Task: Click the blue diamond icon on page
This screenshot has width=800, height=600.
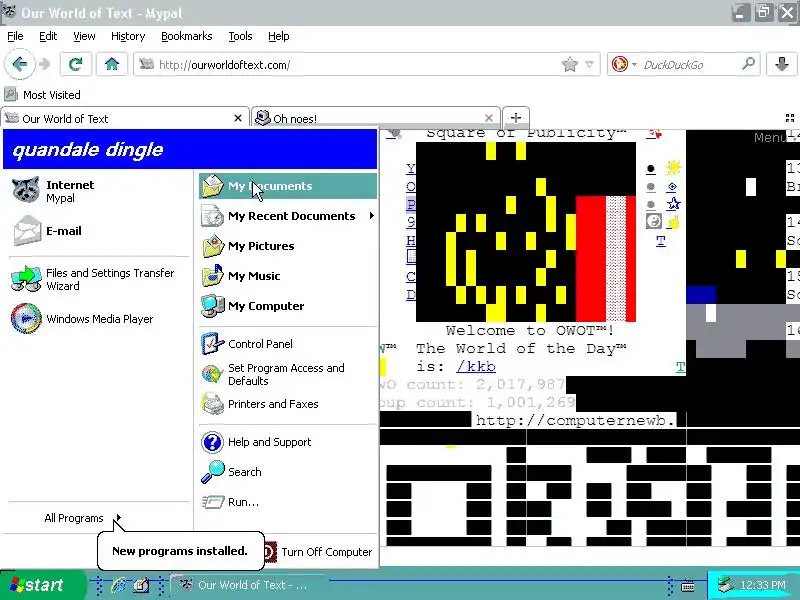Action: 672,187
